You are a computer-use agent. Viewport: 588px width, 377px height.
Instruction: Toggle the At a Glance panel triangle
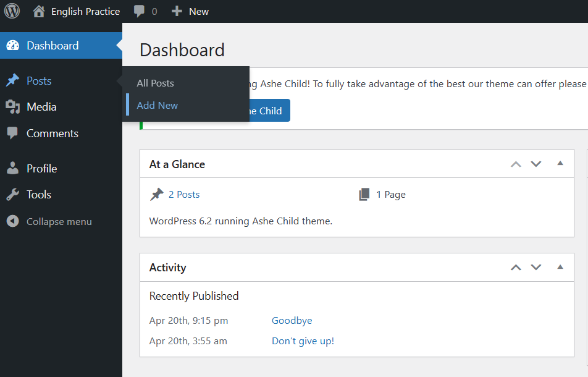[x=560, y=164]
